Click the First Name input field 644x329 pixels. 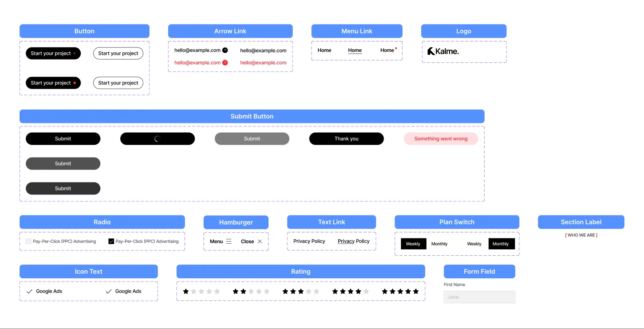pyautogui.click(x=479, y=297)
